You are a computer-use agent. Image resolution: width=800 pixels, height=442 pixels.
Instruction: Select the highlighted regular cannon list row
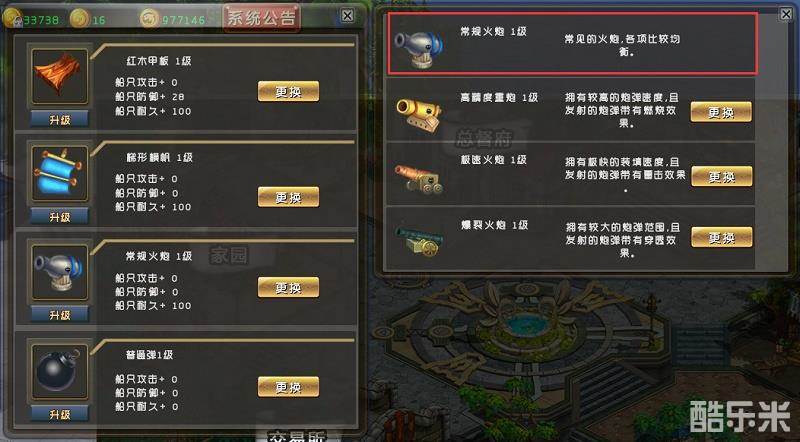click(x=572, y=44)
